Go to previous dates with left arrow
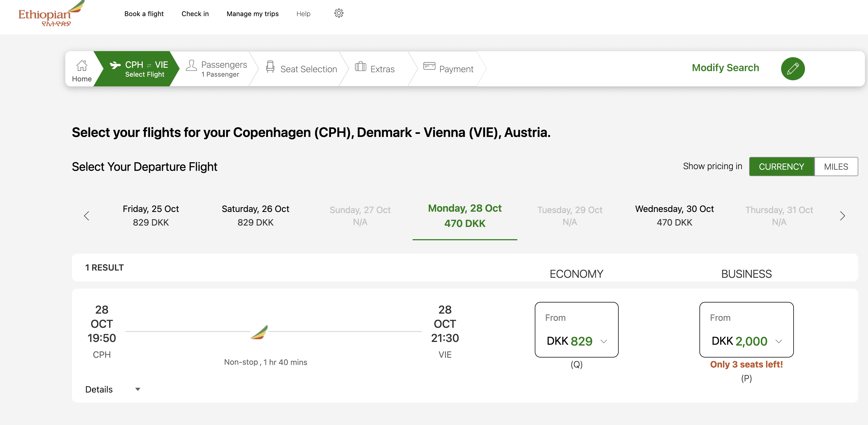 click(87, 216)
